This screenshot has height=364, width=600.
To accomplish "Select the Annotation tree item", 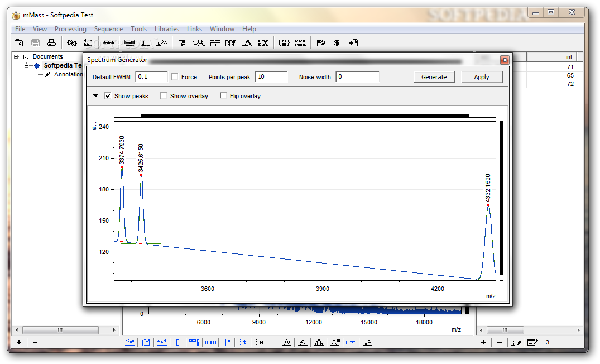I will point(68,74).
